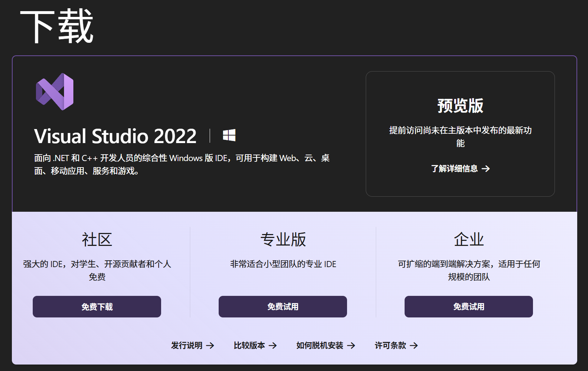The height and width of the screenshot is (371, 588).
Task: Click the 免费下载 button under 社区
Action: (x=97, y=307)
